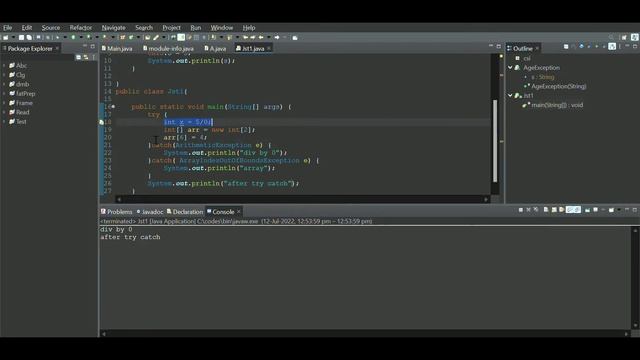The height and width of the screenshot is (360, 640).
Task: Toggle the highlighted Console toolbar toggle button
Action: point(573,210)
